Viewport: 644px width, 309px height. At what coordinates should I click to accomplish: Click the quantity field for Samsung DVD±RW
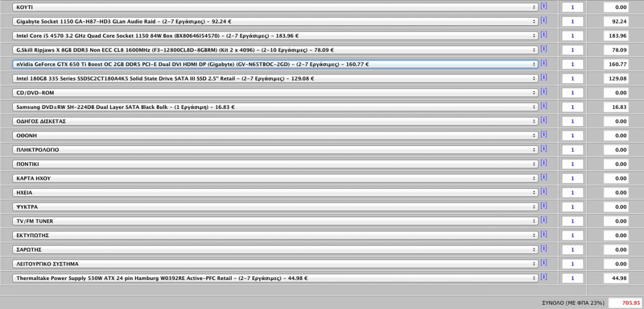tap(573, 107)
